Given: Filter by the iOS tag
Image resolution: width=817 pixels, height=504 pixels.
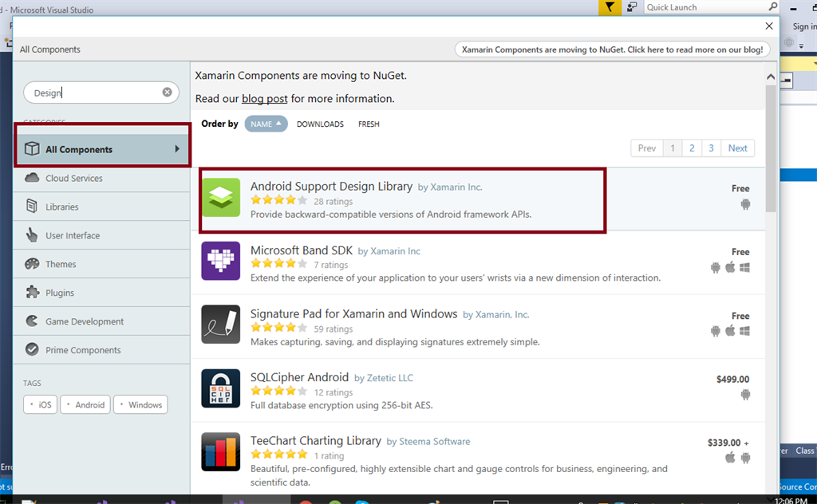Looking at the screenshot, I should [40, 404].
